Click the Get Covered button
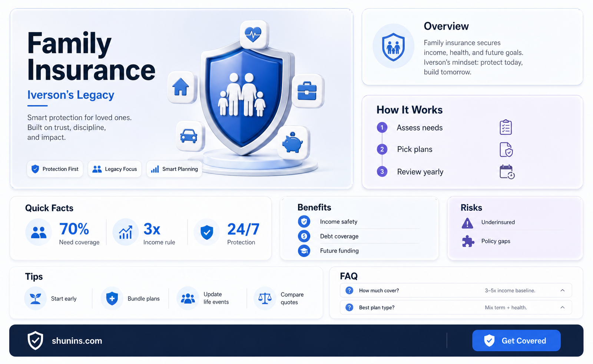This screenshot has width=593, height=364. pyautogui.click(x=516, y=340)
